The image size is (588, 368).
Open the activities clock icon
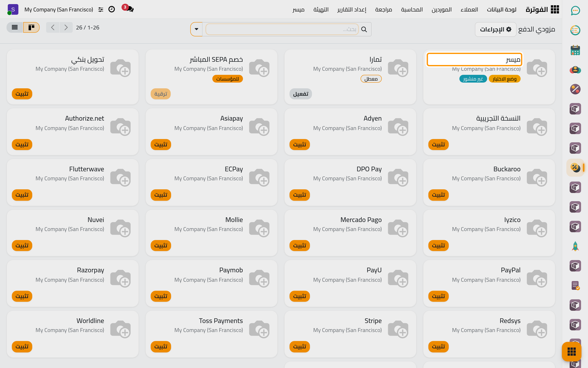click(x=112, y=9)
